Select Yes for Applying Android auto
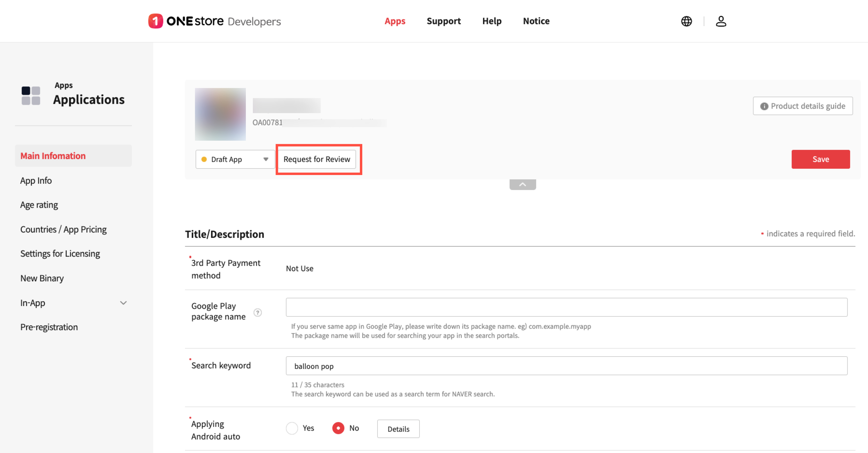 click(292, 428)
